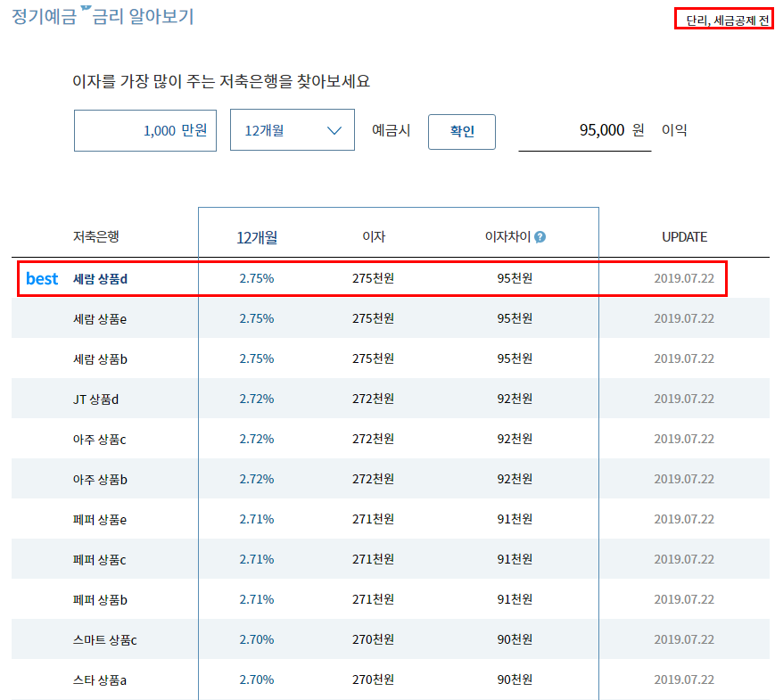Click 272천원 interest for 아주 상품b
Screen dimensions: 775x700
click(373, 479)
